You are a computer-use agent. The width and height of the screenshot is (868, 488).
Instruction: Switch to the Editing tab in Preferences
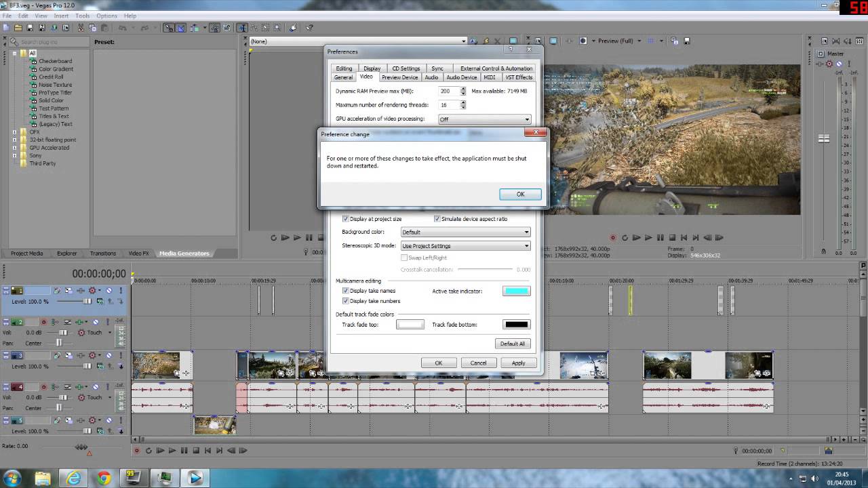point(344,68)
